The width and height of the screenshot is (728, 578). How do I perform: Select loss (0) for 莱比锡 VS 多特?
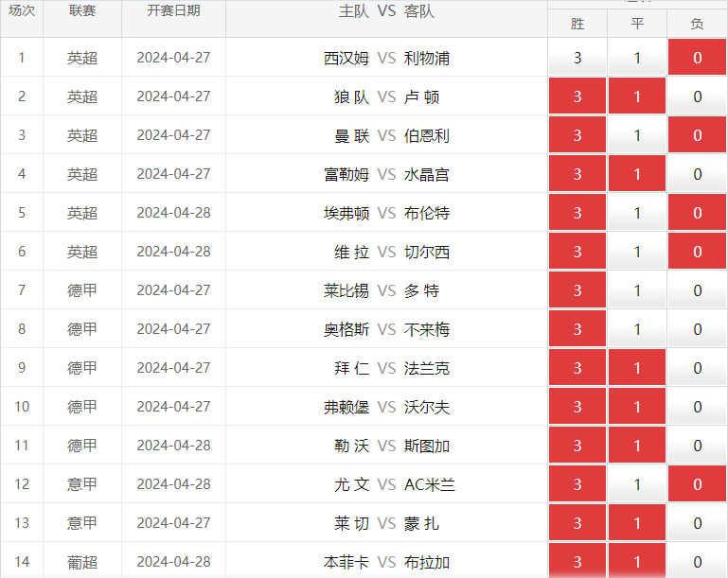698,289
